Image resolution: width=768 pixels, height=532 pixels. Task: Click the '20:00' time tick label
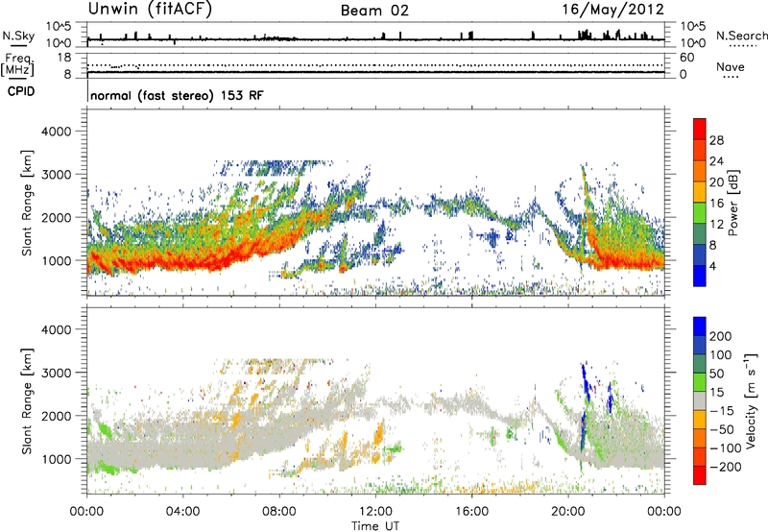pos(567,512)
